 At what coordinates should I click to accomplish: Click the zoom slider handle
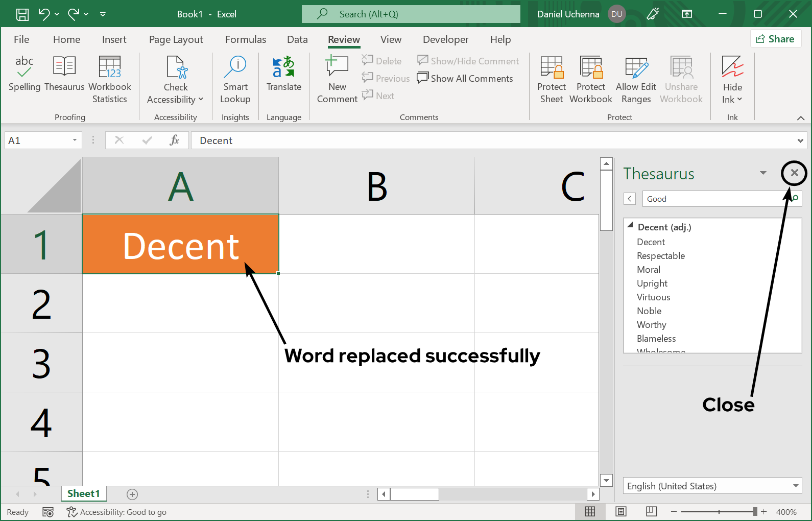pos(755,511)
